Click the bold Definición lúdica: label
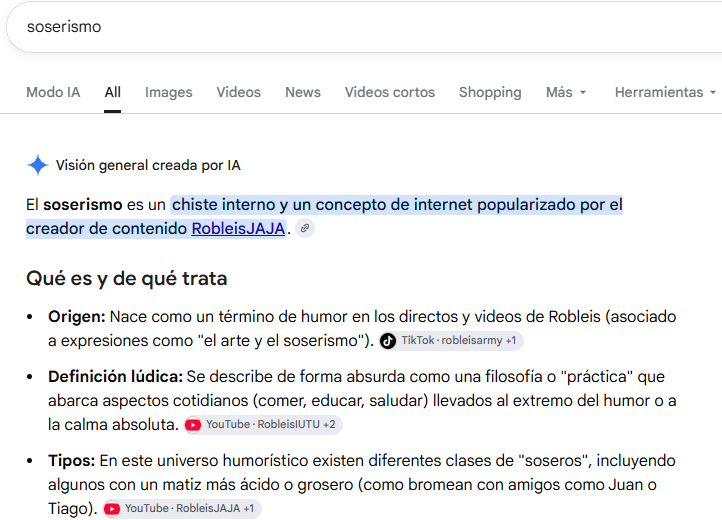The image size is (722, 520). pos(116,377)
